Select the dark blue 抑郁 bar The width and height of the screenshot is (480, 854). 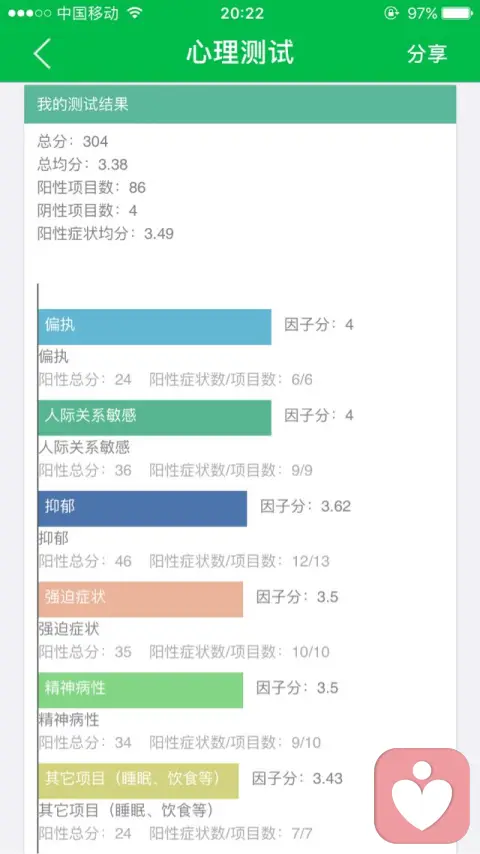click(142, 509)
